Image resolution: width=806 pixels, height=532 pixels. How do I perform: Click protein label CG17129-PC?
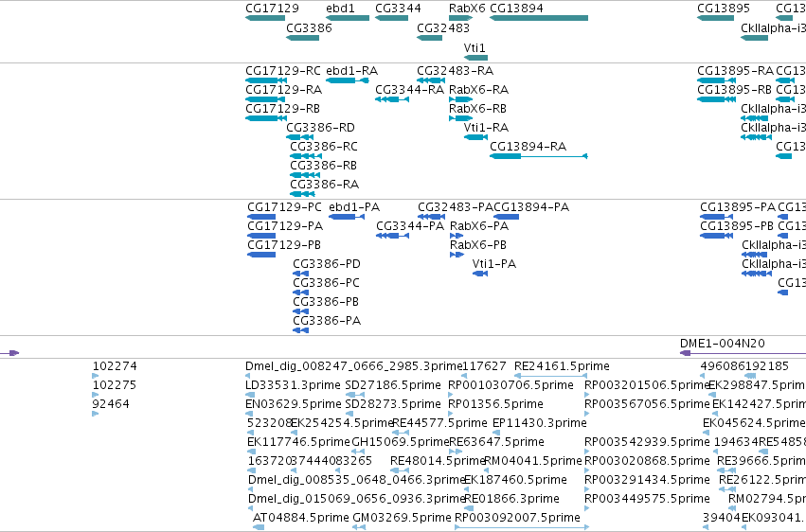point(284,207)
